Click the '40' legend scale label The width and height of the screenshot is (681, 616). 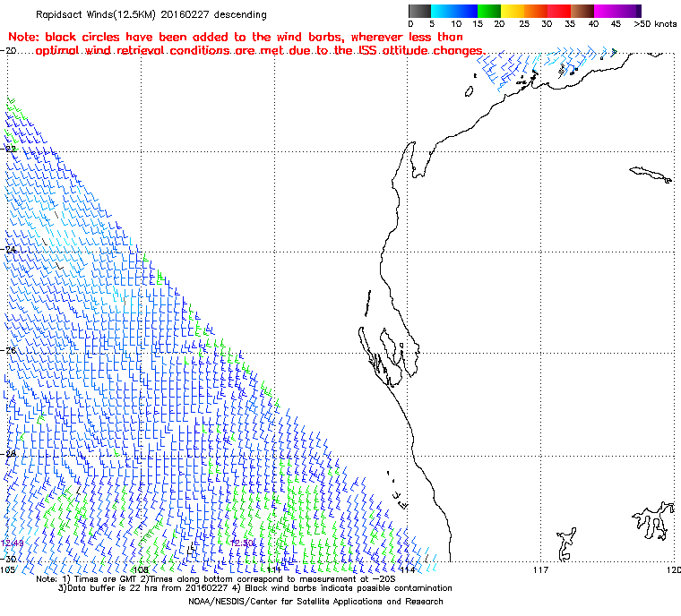coord(593,24)
